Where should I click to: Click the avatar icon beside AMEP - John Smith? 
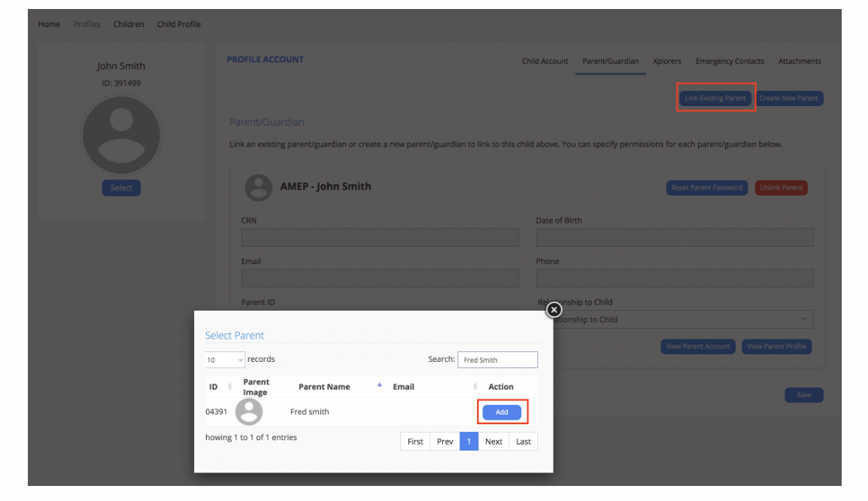pos(259,187)
